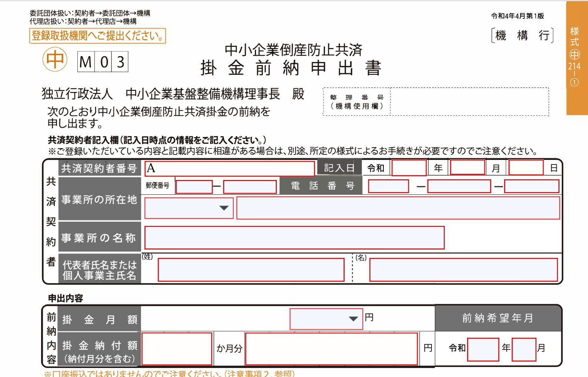Click the 共済契約者番号 input field
The image size is (588, 377).
[x=229, y=169]
